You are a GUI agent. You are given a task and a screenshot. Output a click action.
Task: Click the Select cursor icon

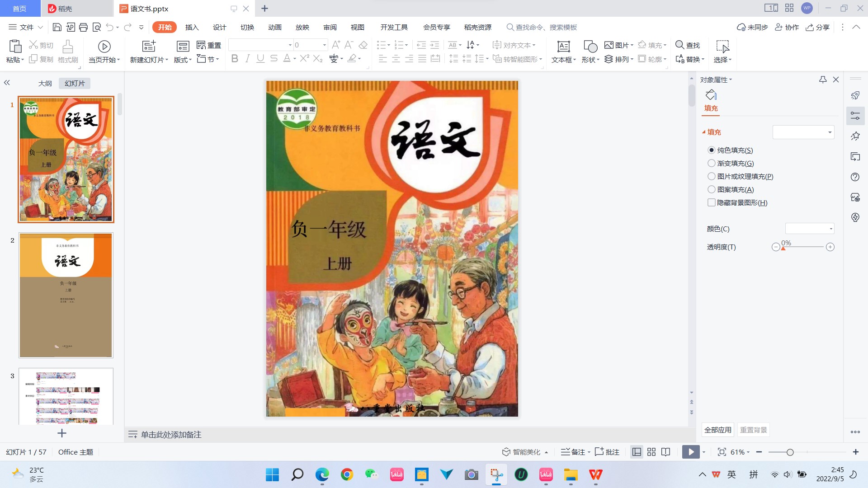722,46
